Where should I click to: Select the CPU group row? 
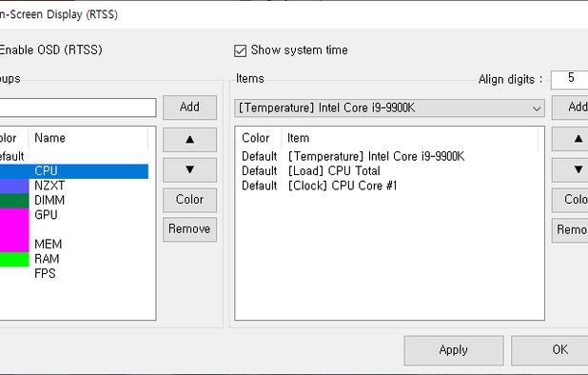click(74, 171)
